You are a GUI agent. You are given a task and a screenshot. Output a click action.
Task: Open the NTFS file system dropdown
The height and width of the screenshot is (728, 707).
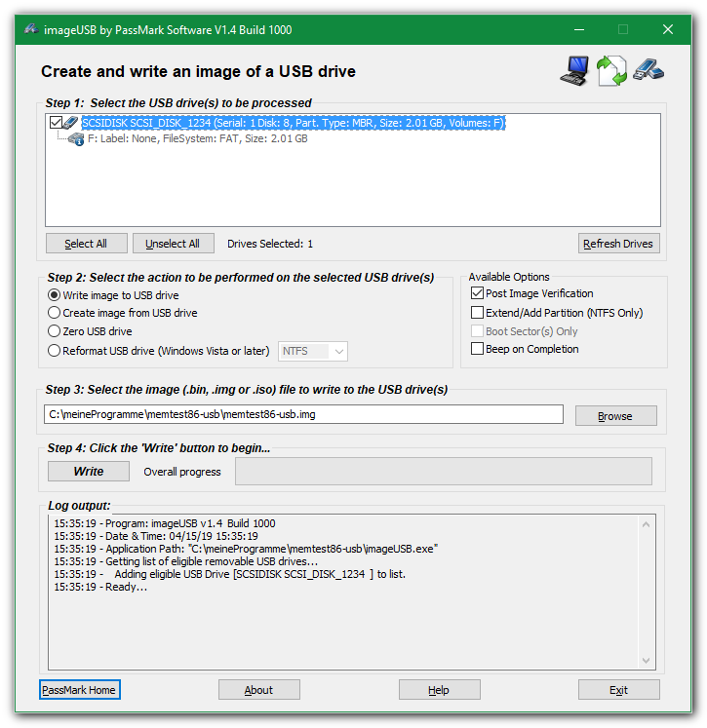(313, 352)
